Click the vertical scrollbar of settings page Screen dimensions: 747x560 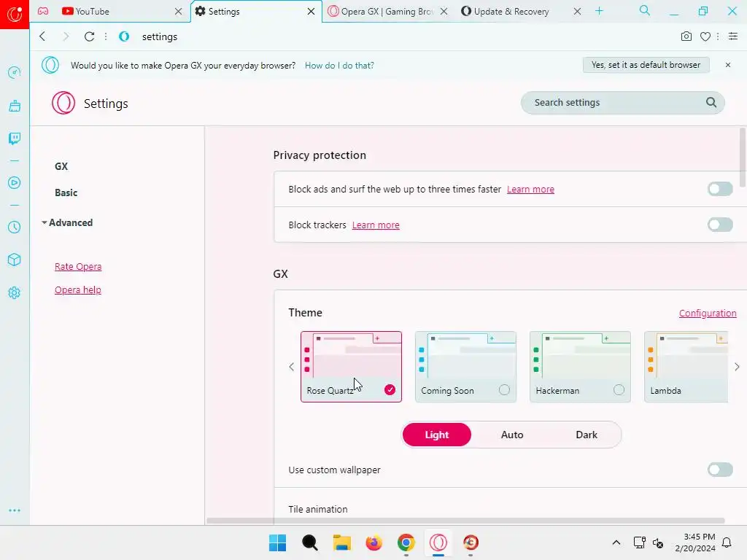point(743,157)
